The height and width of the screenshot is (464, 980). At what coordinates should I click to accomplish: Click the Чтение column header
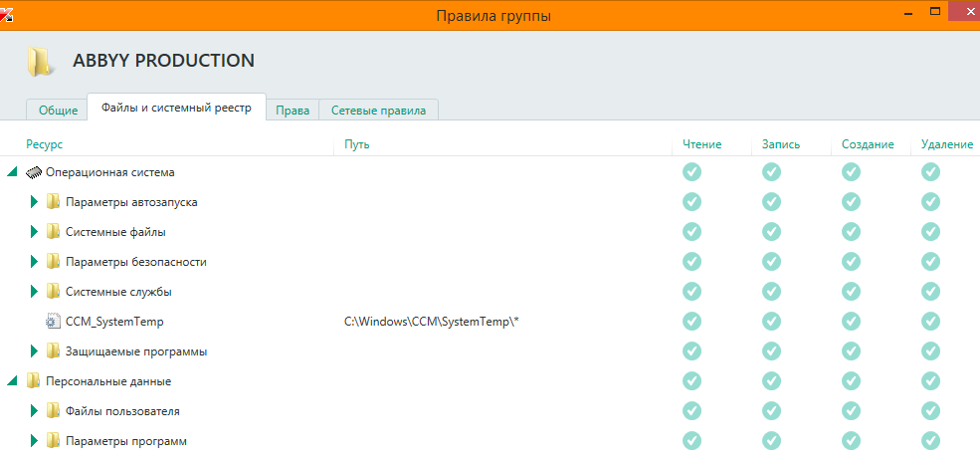tap(702, 144)
